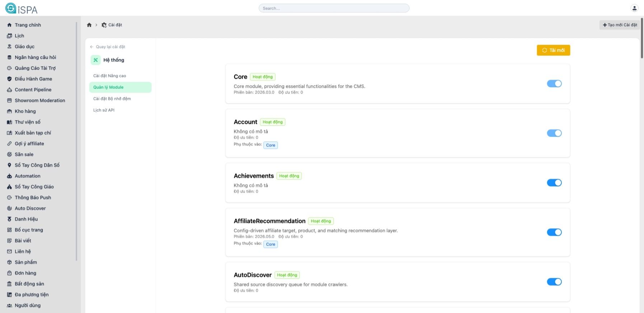Select Quản lý Module menu item
Image resolution: width=644 pixels, height=313 pixels.
(x=120, y=87)
